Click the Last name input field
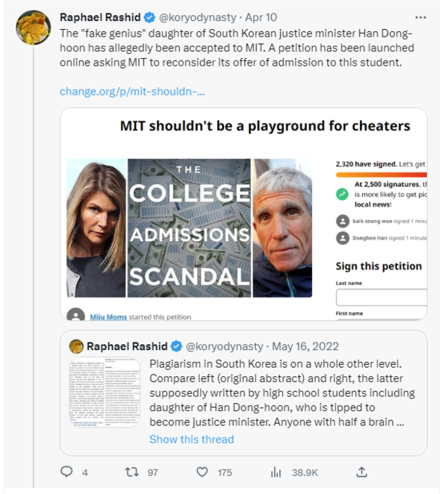448x494 pixels. (x=381, y=297)
